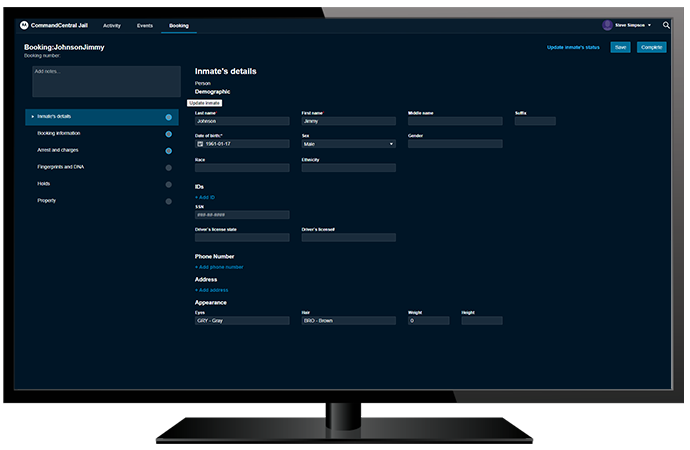
Task: Select Holds in the booking sidebar
Action: pos(44,184)
